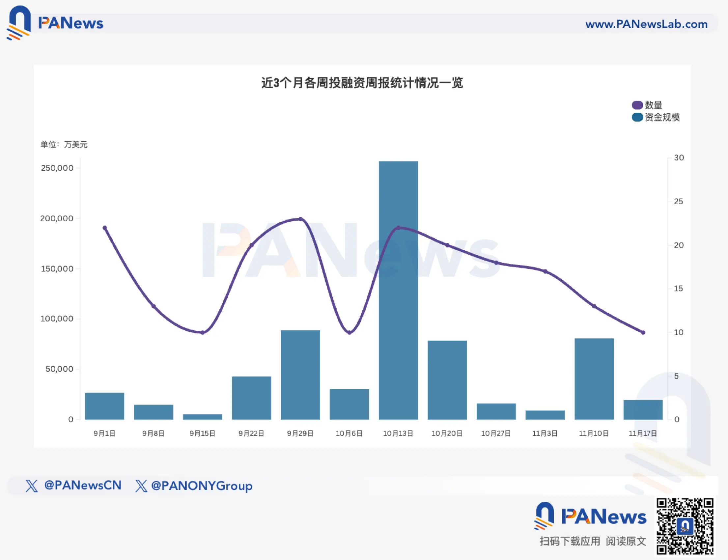
Task: Open the 10月13日 axis label
Action: pos(399,433)
